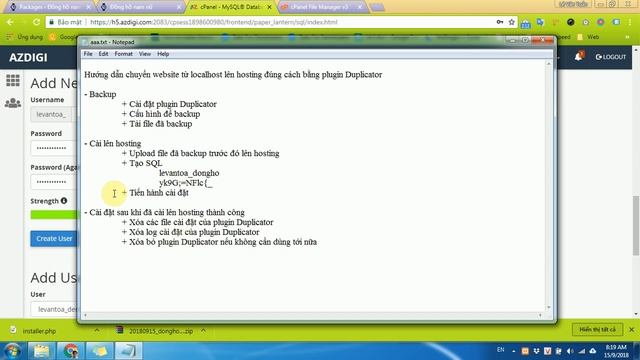
Task: Click the 'Hiển thị tất cả' downloads button
Action: (x=598, y=329)
